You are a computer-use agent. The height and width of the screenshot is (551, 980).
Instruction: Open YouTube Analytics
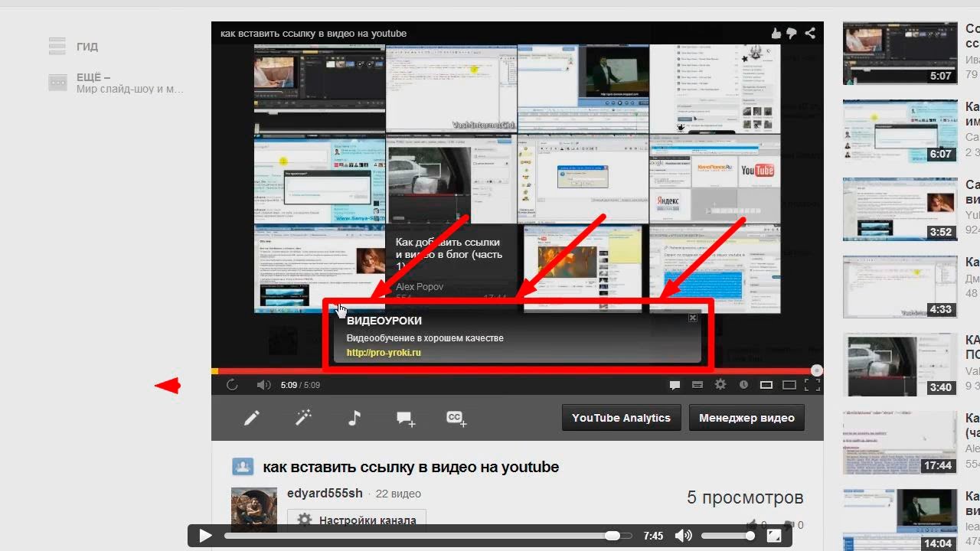[x=621, y=418]
